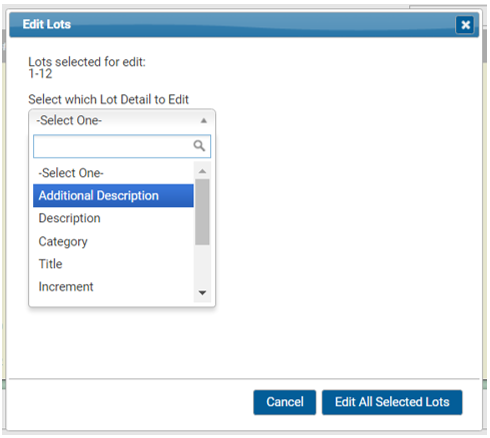Select Description lot detail option
This screenshot has height=438, width=490.
click(113, 218)
